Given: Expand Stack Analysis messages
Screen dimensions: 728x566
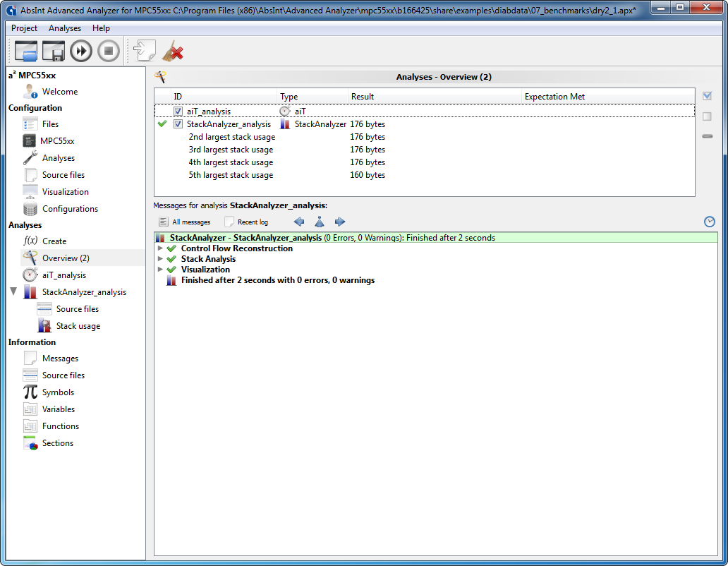Looking at the screenshot, I should click(160, 259).
